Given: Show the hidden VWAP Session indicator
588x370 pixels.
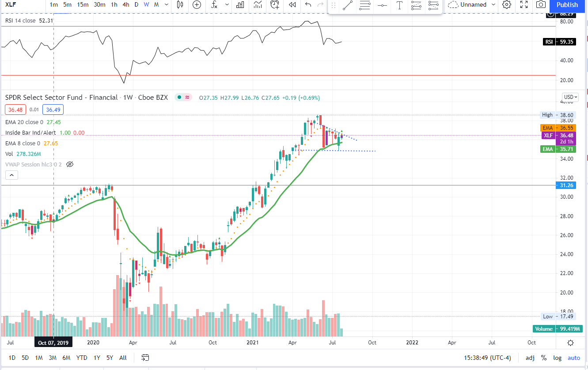Looking at the screenshot, I should click(x=70, y=164).
